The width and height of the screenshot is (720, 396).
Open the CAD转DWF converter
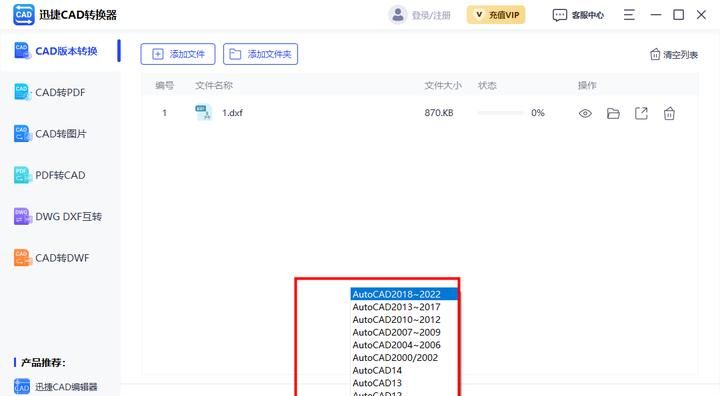61,258
